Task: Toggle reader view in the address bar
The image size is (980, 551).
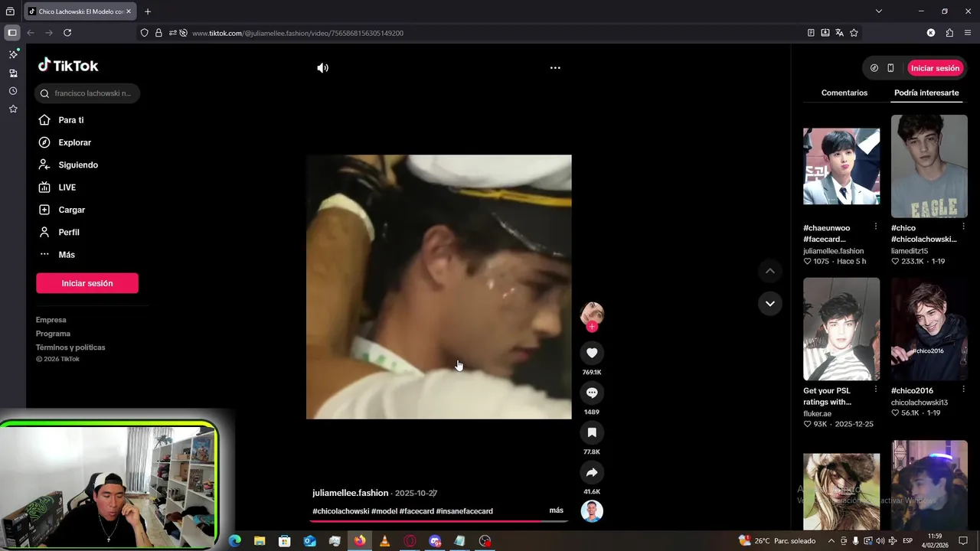Action: click(811, 33)
